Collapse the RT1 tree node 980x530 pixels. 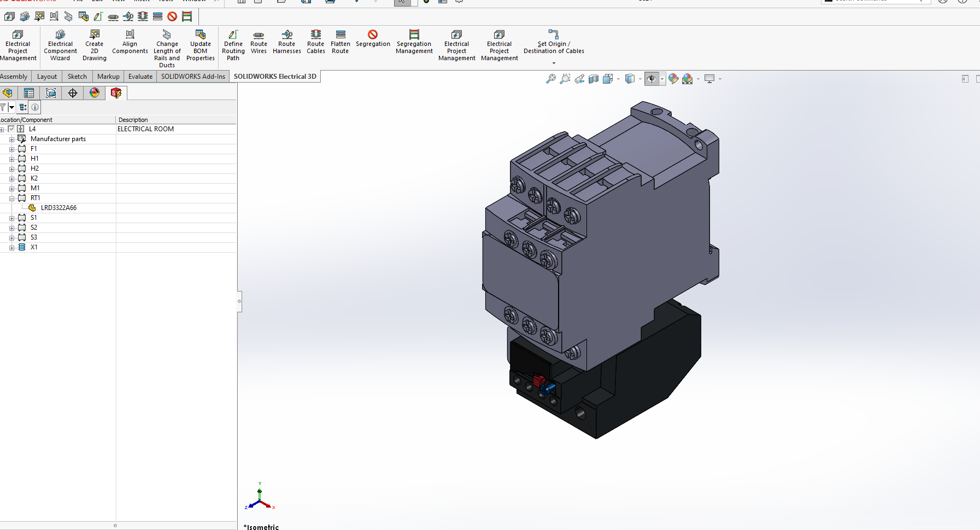coord(11,198)
